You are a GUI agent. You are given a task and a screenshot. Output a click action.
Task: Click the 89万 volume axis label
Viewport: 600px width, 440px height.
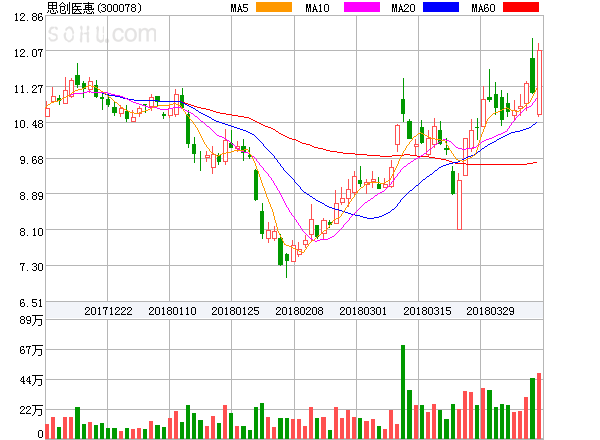[31, 320]
